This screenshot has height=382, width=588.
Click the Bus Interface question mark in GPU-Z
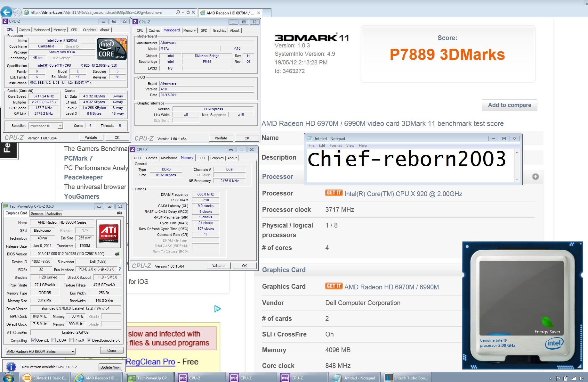120,269
